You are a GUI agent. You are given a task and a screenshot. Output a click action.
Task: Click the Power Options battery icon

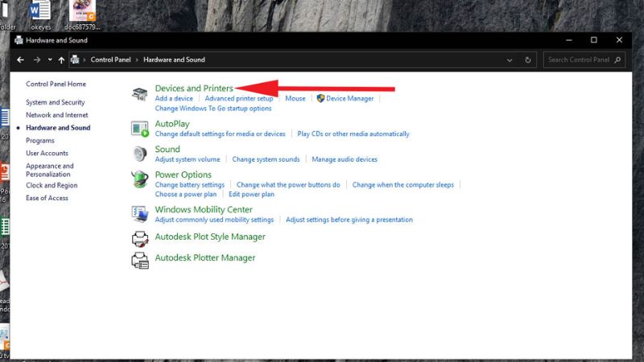tap(140, 179)
